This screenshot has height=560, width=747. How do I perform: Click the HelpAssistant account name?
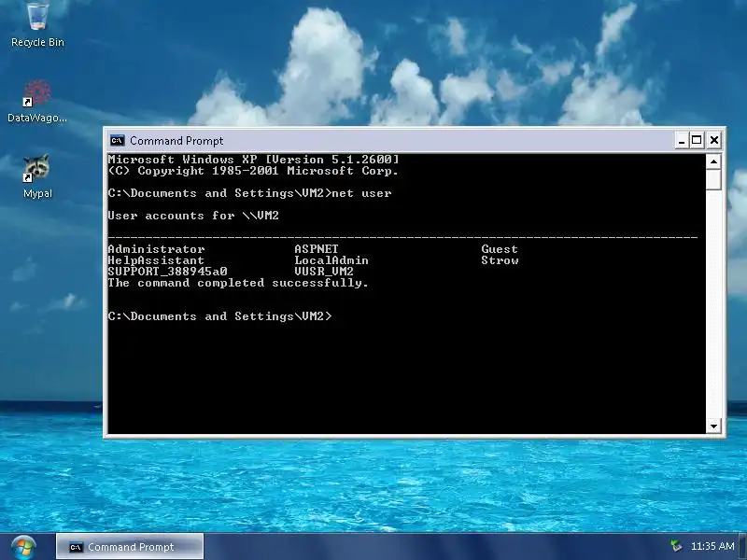point(156,260)
